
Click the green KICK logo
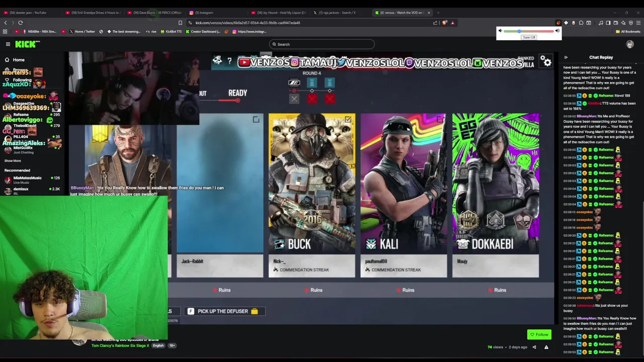point(27,44)
